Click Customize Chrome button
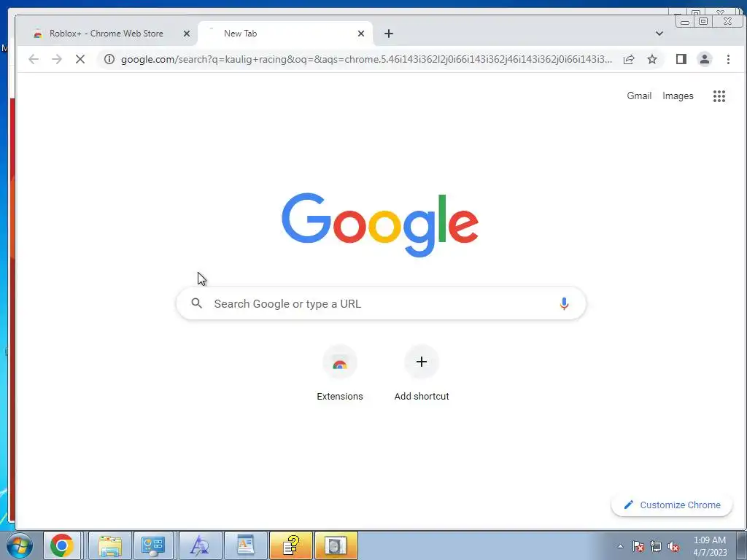The height and width of the screenshot is (560, 747). click(672, 505)
